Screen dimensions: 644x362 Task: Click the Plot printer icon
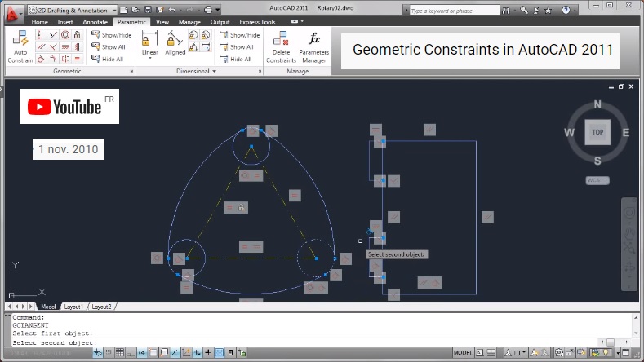208,10
